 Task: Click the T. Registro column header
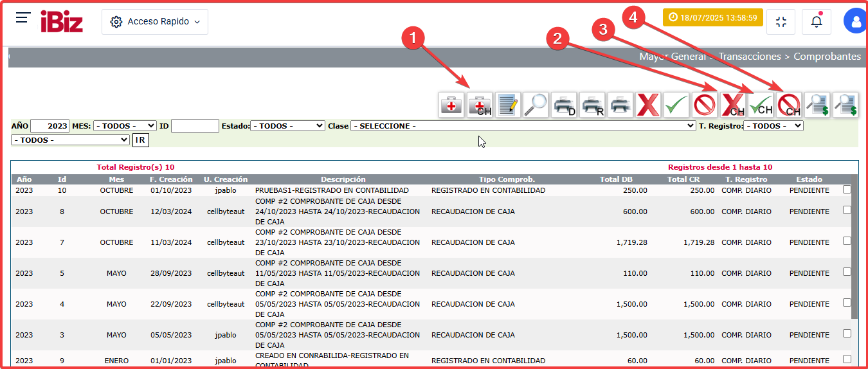tap(746, 179)
